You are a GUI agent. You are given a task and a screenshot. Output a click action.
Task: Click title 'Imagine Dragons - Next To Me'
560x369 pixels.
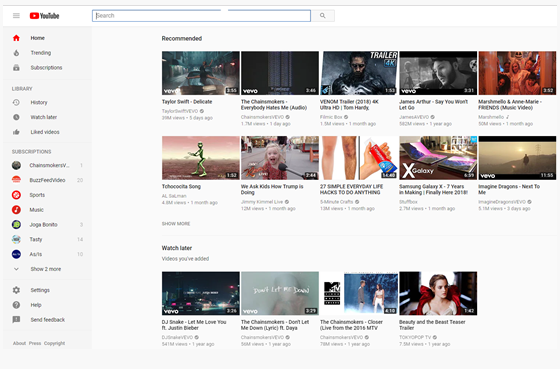point(509,189)
